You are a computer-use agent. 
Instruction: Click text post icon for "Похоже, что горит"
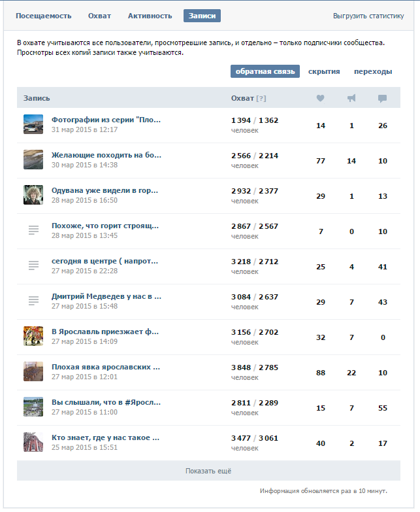34,230
